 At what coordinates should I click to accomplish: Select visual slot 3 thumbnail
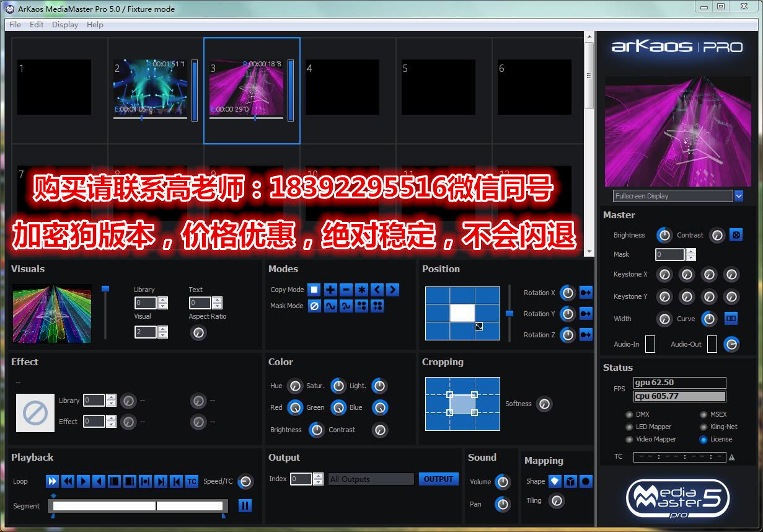click(247, 87)
